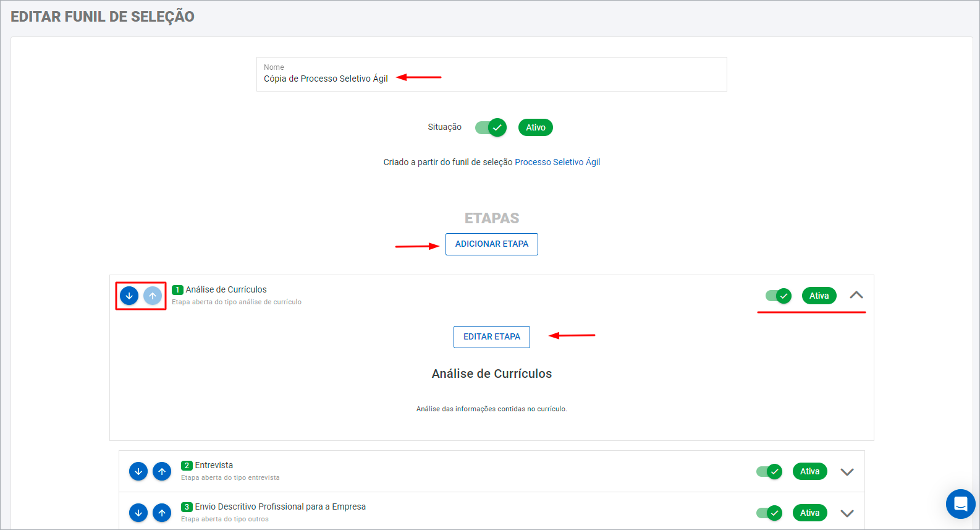Viewport: 980px width, 530px height.
Task: Click the green Ativo status badge
Action: (x=535, y=127)
